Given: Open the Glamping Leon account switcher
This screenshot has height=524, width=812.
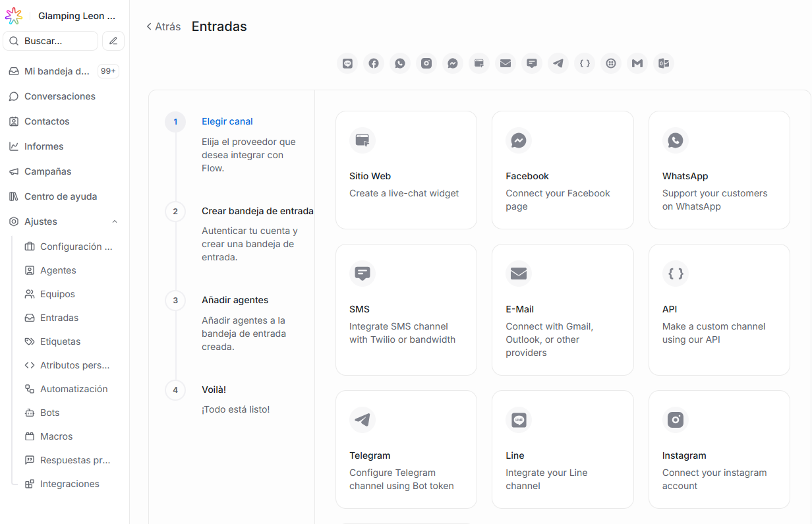Looking at the screenshot, I should coord(76,16).
